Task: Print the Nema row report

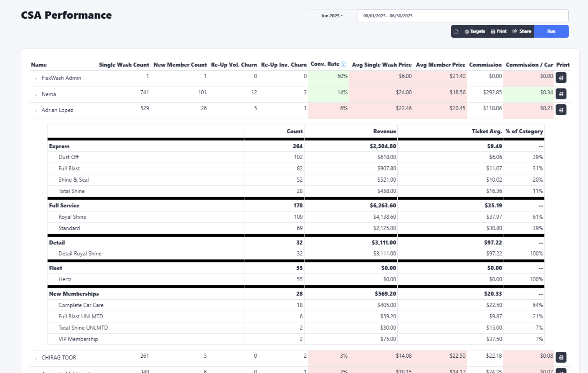Action: tap(561, 94)
